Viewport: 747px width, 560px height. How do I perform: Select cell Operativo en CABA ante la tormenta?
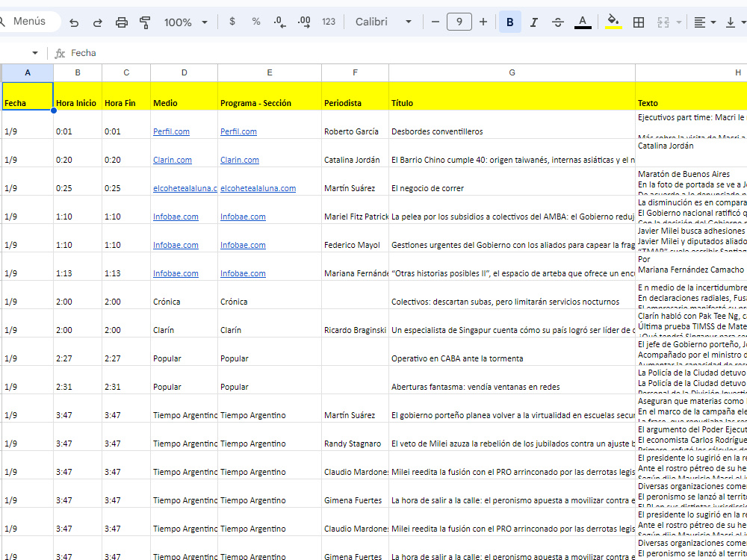pyautogui.click(x=512, y=352)
